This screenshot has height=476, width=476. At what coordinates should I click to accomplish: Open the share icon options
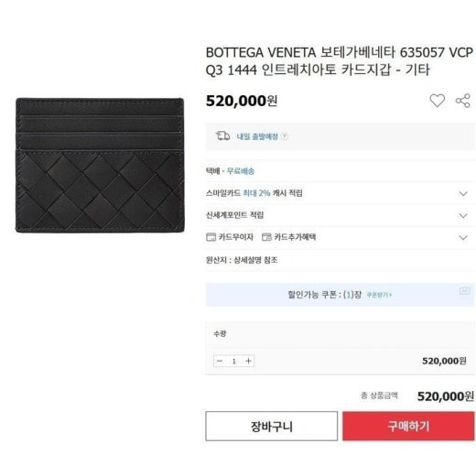coord(463,101)
